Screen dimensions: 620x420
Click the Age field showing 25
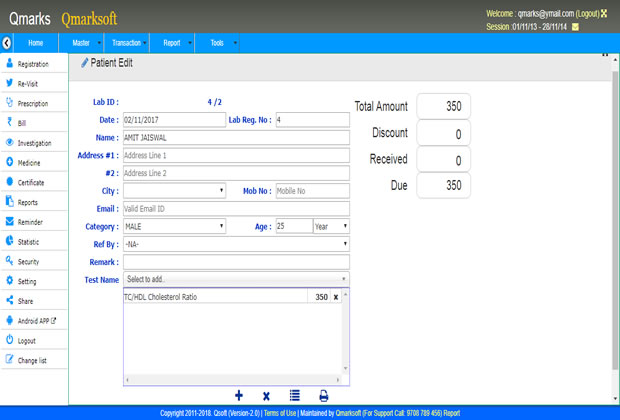tap(294, 226)
